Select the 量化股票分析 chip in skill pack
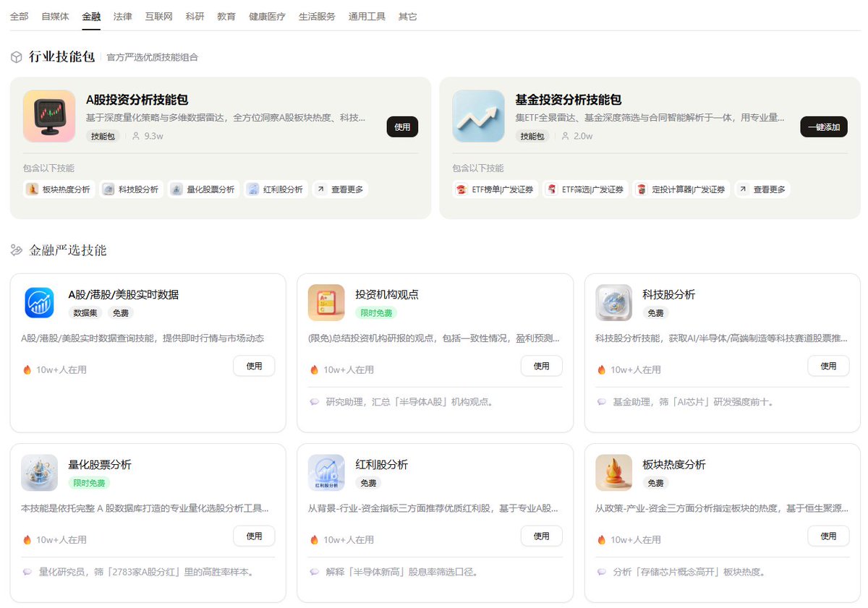Image resolution: width=868 pixels, height=608 pixels. pos(203,189)
